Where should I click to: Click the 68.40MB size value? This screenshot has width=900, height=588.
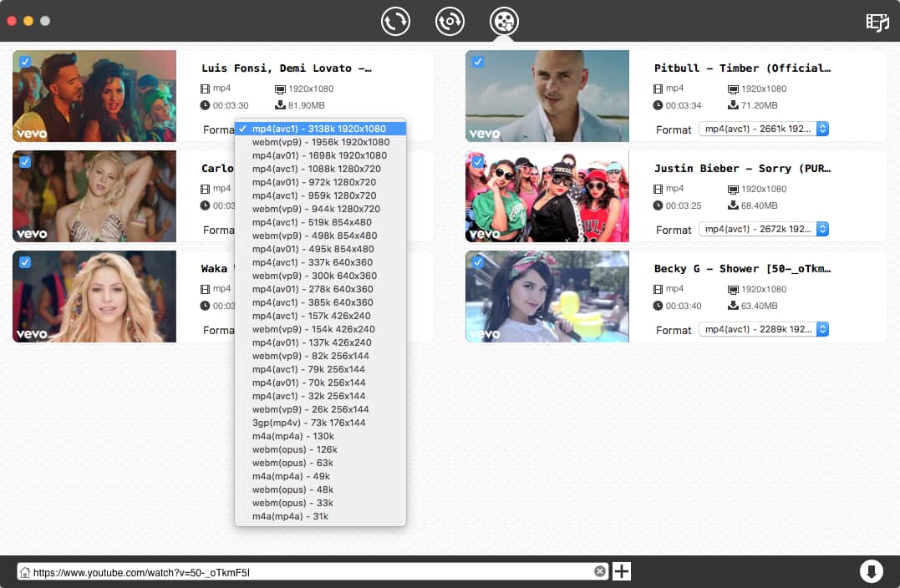(x=760, y=205)
